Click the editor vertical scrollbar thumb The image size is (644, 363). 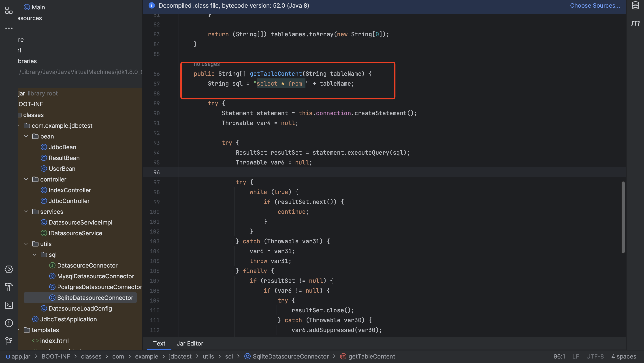click(623, 217)
